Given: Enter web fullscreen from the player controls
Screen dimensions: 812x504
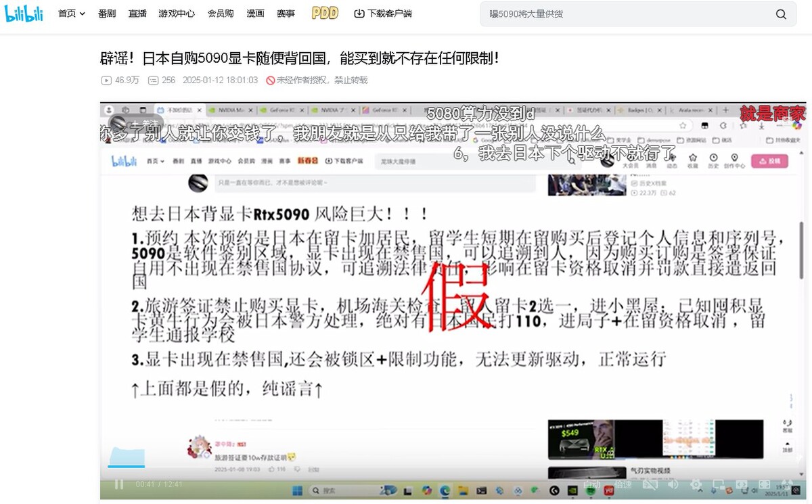Looking at the screenshot, I should coord(764,484).
